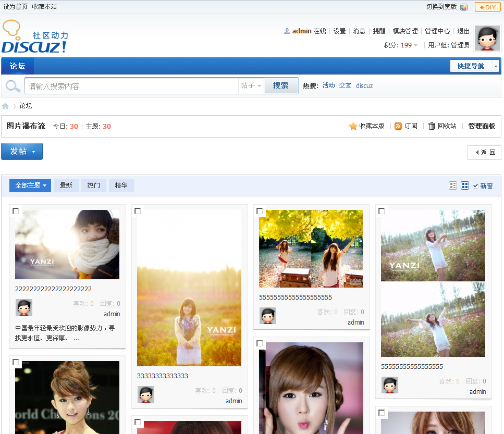504x434 pixels.
Task: Select checkbox on the pouting girl photo card
Action: tap(260, 343)
